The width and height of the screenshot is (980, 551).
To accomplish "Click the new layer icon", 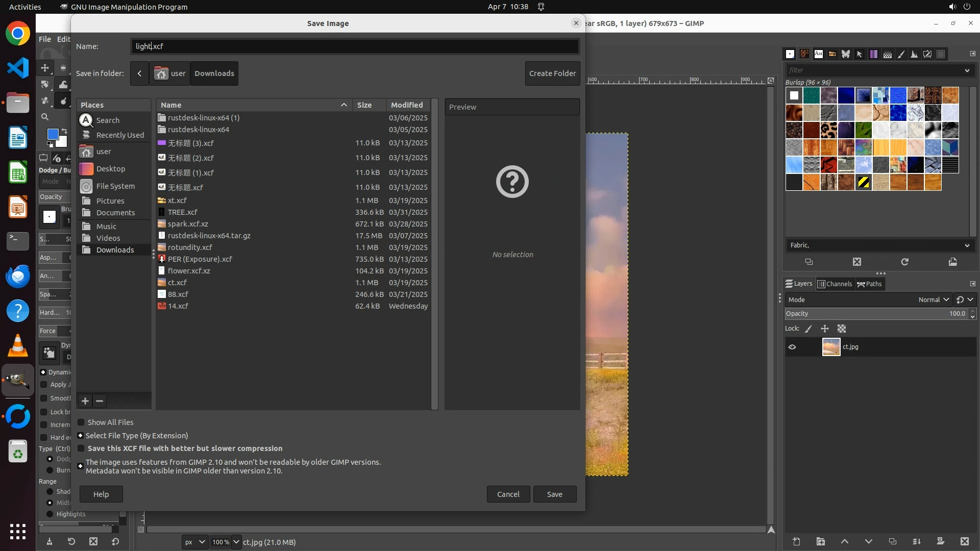I will (x=796, y=542).
